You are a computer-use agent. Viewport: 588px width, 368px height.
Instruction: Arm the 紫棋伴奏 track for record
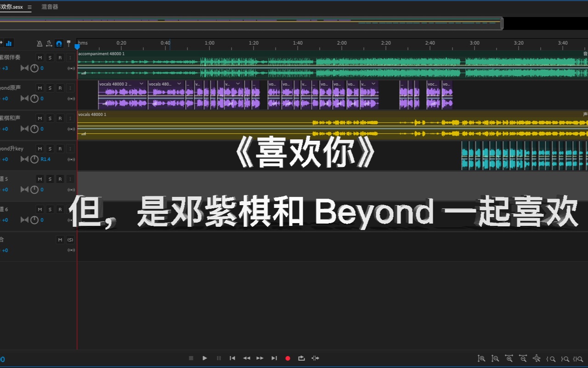60,57
